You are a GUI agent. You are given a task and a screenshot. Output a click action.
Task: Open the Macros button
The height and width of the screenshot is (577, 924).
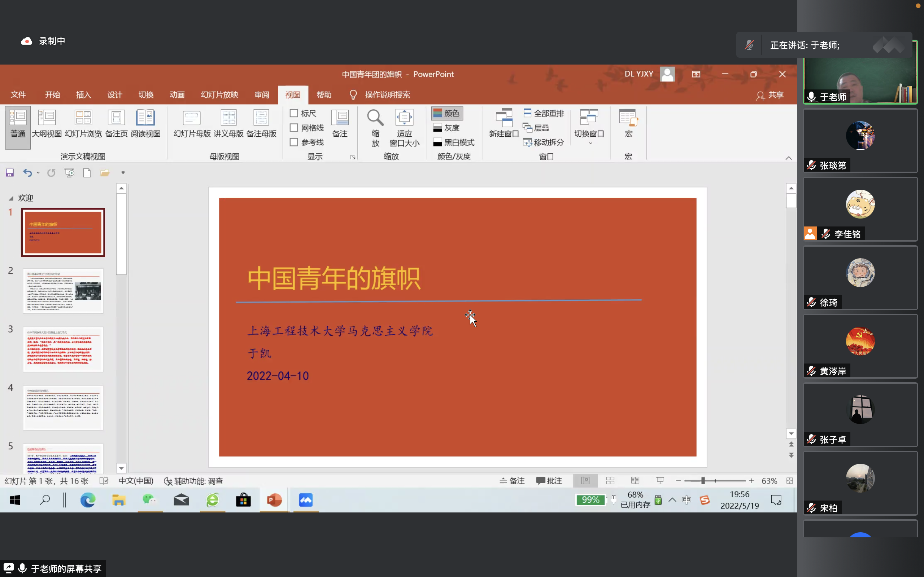tap(628, 123)
